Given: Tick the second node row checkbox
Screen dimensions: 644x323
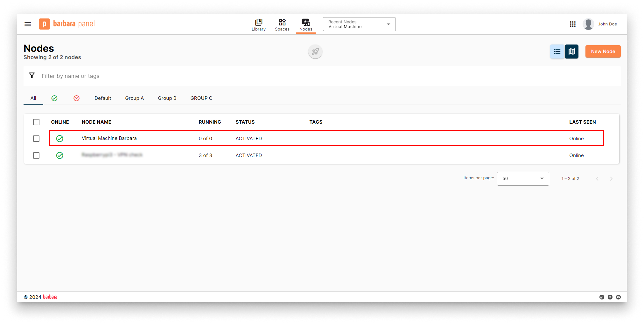Looking at the screenshot, I should click(x=36, y=155).
